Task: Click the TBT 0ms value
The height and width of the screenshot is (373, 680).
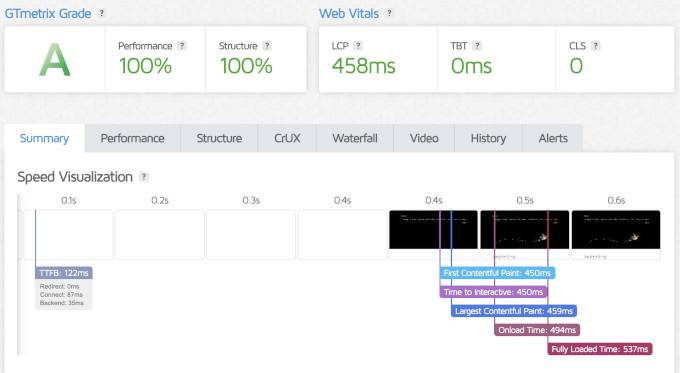Action: click(x=471, y=66)
